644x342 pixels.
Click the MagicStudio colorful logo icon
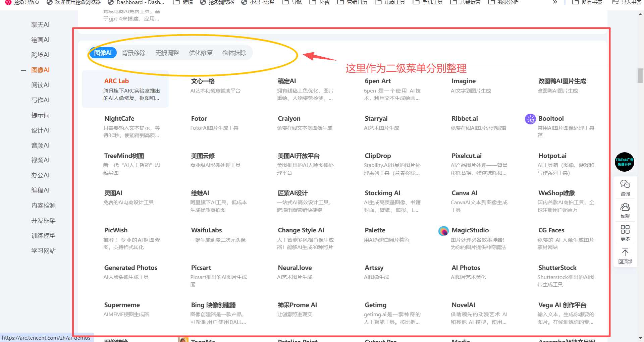pos(443,231)
